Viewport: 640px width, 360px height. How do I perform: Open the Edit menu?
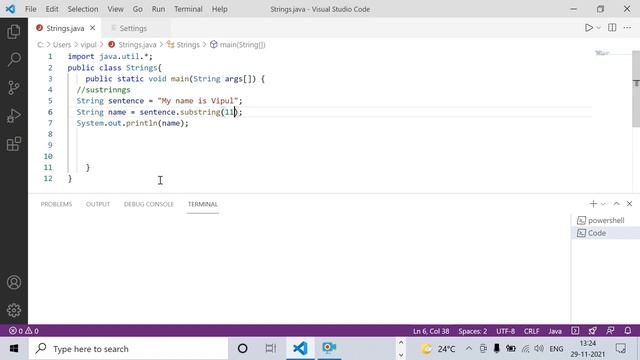point(52,9)
